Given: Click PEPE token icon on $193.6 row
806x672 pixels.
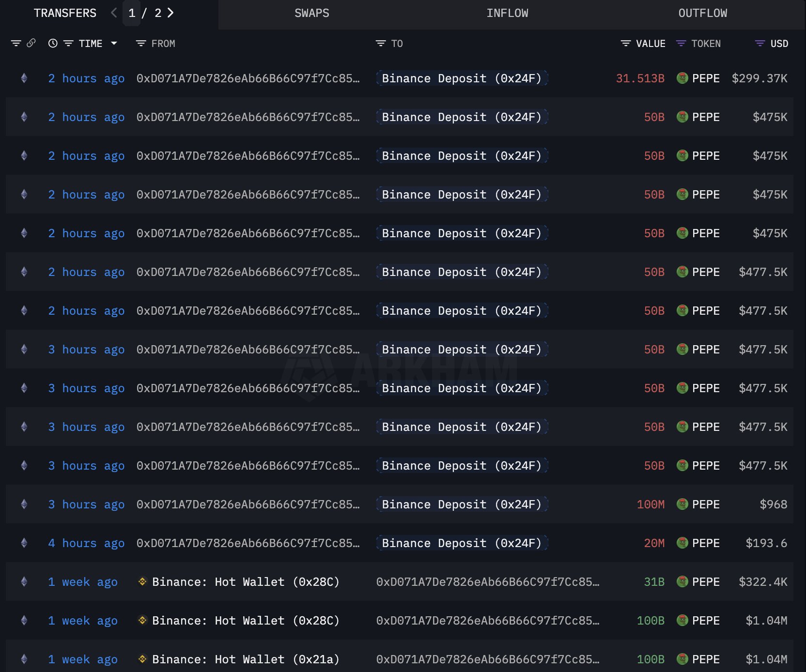Looking at the screenshot, I should 682,543.
